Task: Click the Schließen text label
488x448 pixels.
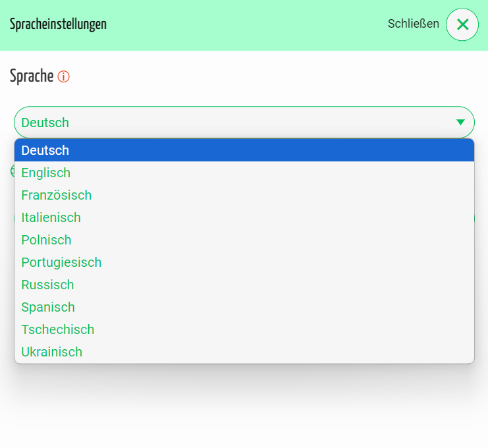Action: [413, 24]
